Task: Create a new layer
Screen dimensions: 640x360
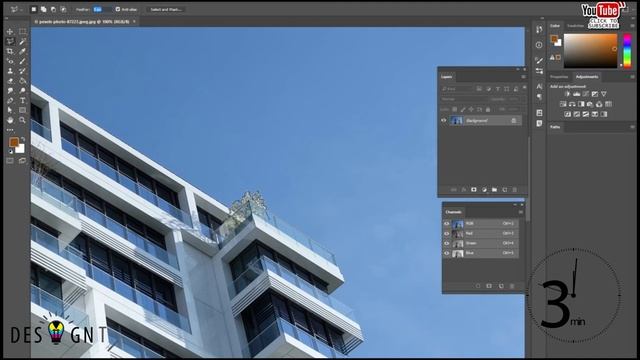Action: pos(504,190)
